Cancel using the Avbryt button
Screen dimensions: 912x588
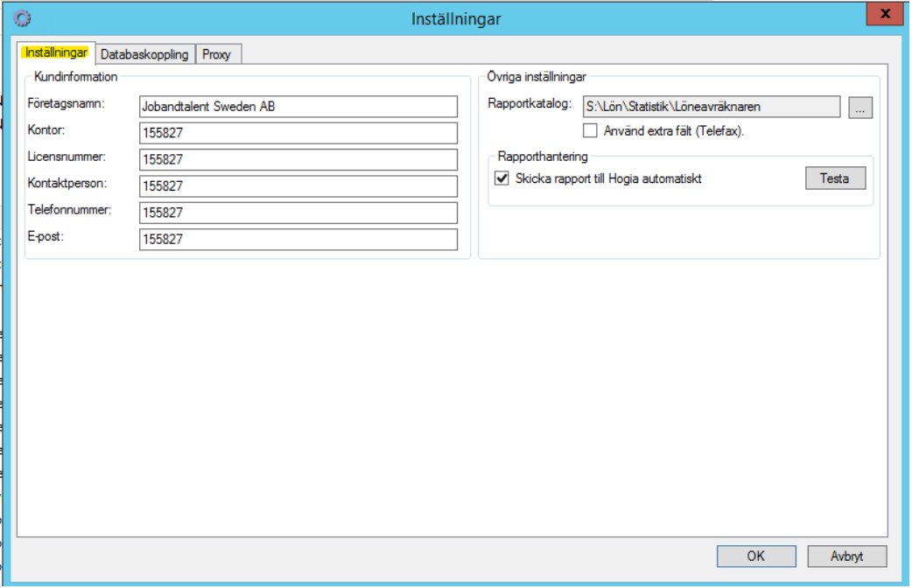click(x=846, y=556)
